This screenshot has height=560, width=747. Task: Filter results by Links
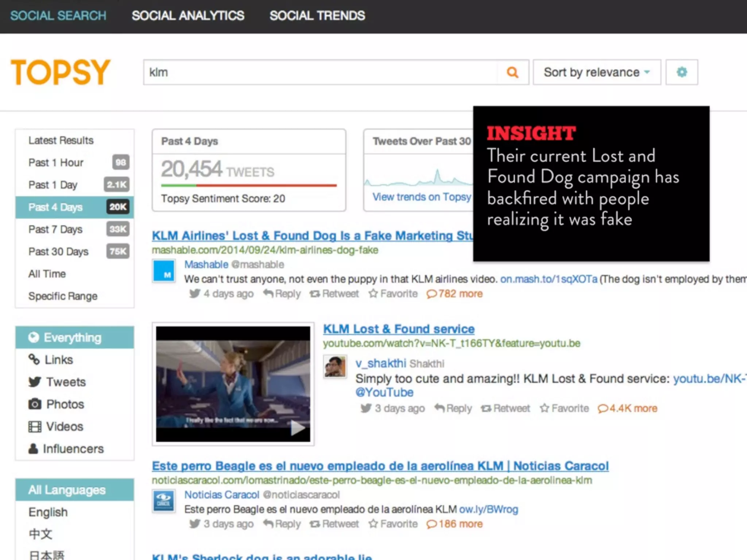click(x=75, y=360)
